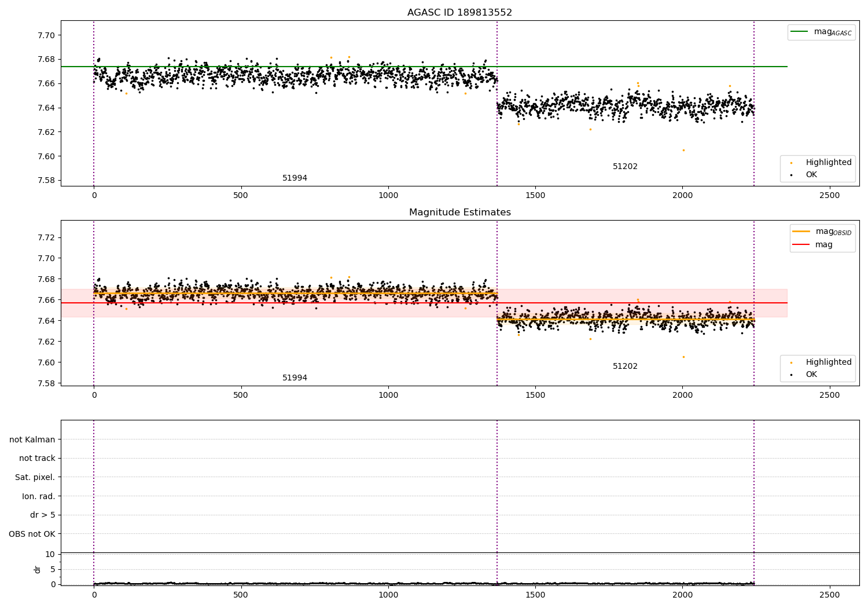The width and height of the screenshot is (868, 608).
Task: Click the 7.72 tick in Magnitude Estimates plot
Action: click(46, 237)
